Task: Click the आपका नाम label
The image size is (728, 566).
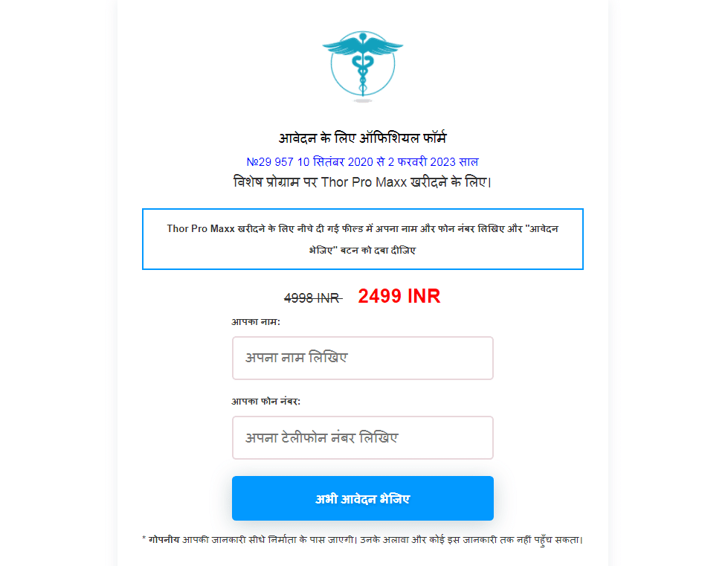Action: coord(256,322)
